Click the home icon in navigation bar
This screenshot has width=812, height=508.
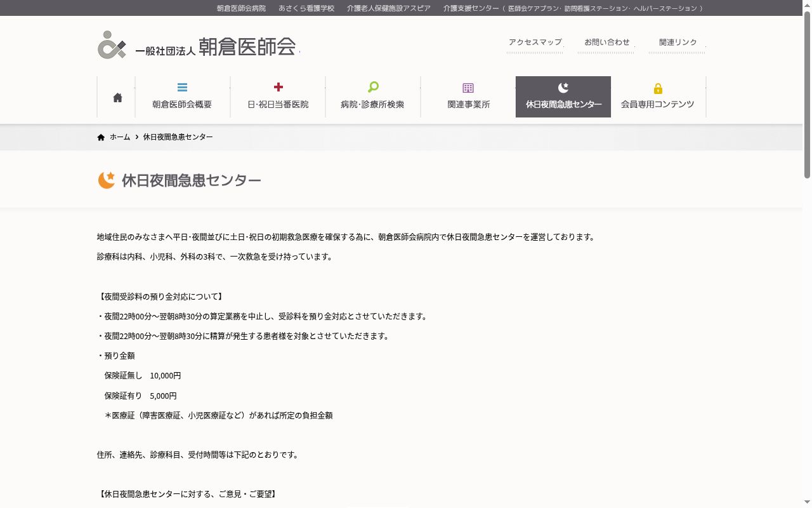point(117,97)
